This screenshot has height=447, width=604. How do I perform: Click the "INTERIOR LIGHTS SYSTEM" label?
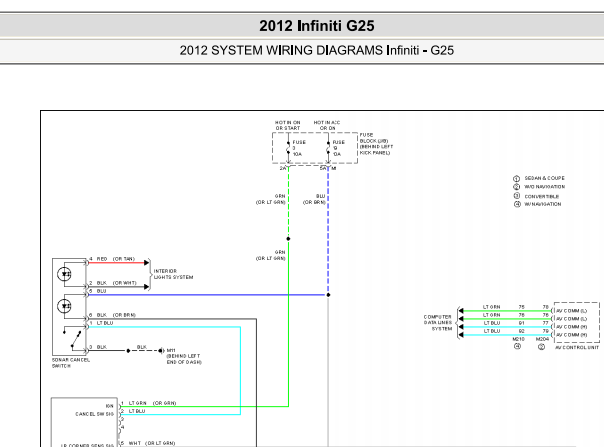point(173,274)
